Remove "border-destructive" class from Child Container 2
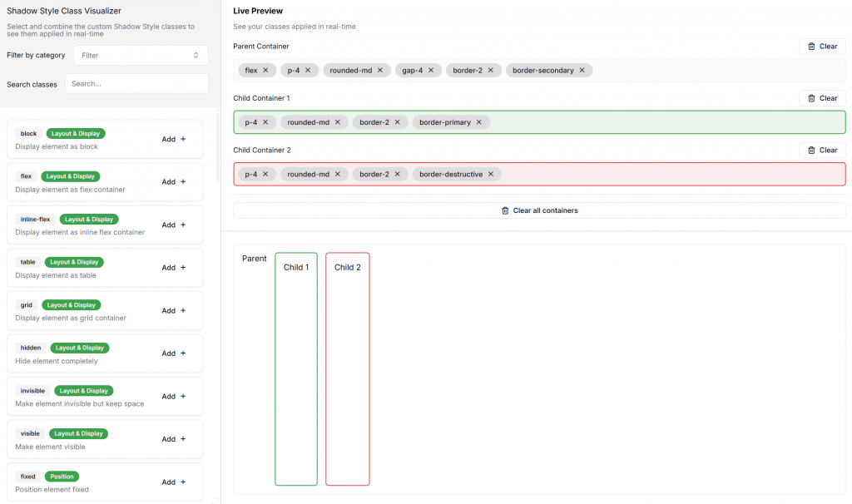 pos(492,174)
